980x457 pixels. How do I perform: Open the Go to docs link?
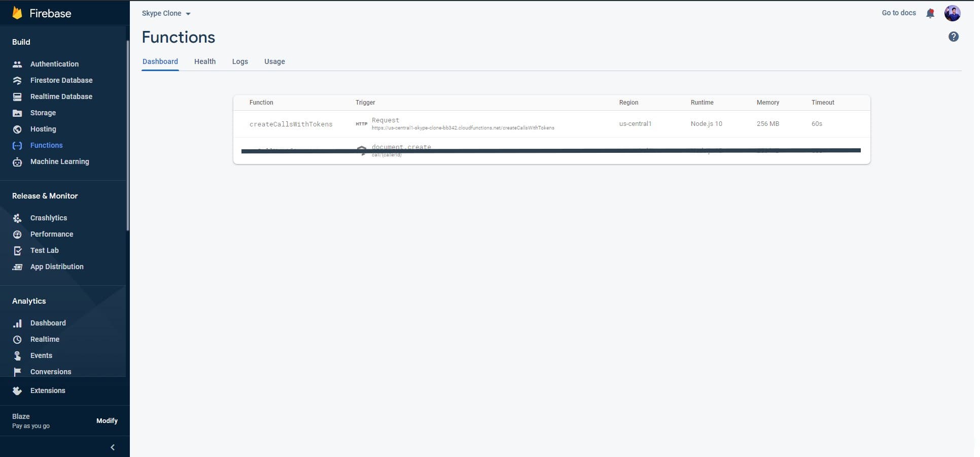coord(898,13)
